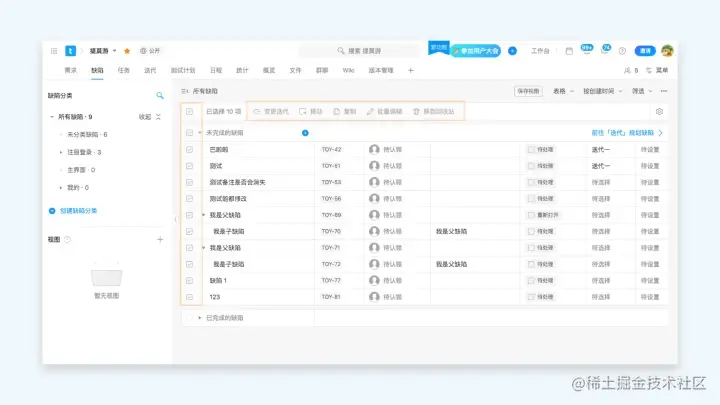Screen dimensions: 720x405
Task: Switch to the 版本管理 tab
Action: click(381, 70)
